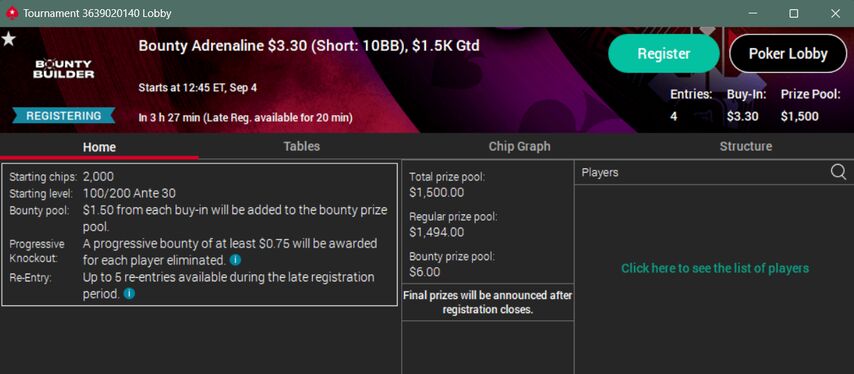Click the Progressive Knockout info icon

click(x=235, y=259)
